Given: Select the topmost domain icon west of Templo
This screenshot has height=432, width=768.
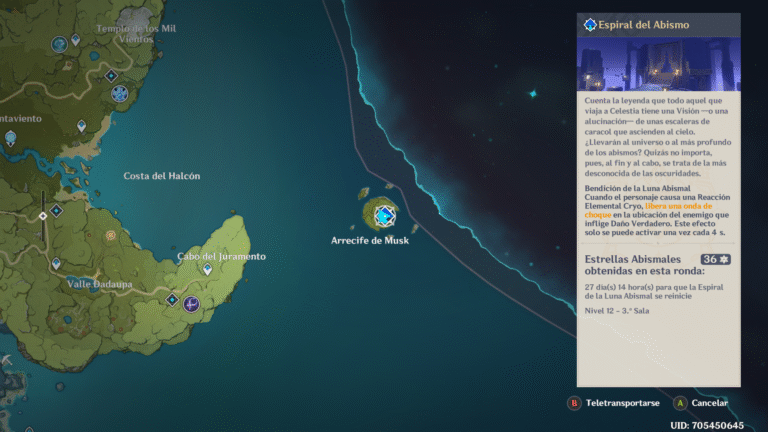Looking at the screenshot, I should coord(59,44).
